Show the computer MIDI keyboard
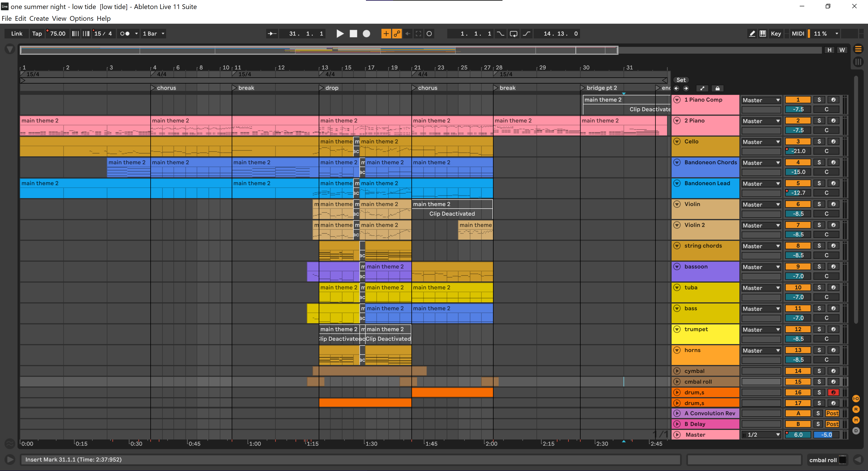 (762, 34)
